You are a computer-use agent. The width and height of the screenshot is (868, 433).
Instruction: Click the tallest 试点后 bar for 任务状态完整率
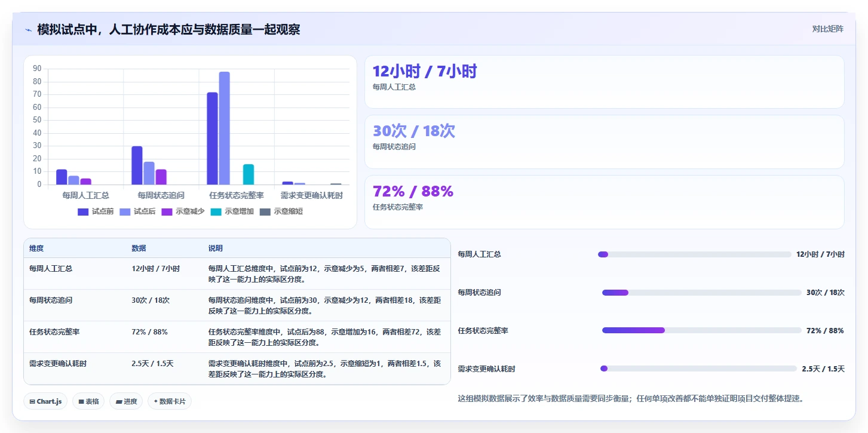pyautogui.click(x=224, y=128)
